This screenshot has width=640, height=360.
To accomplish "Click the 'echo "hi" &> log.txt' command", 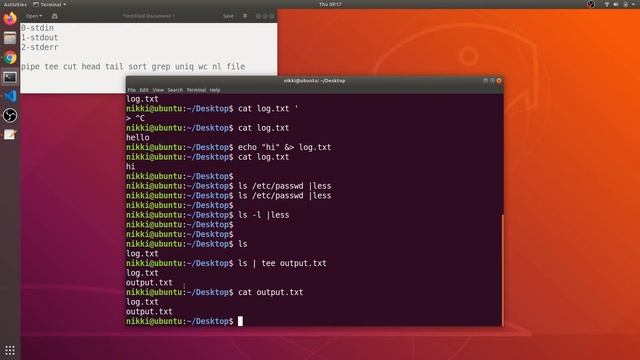I will [284, 147].
